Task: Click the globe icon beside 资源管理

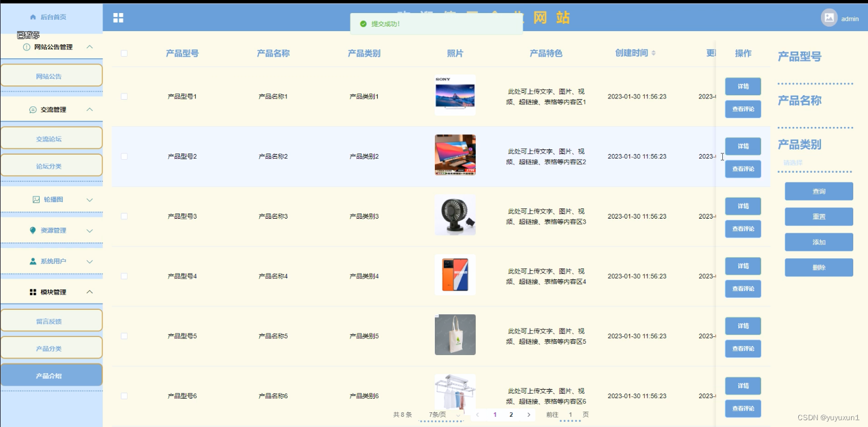Action: coord(33,230)
